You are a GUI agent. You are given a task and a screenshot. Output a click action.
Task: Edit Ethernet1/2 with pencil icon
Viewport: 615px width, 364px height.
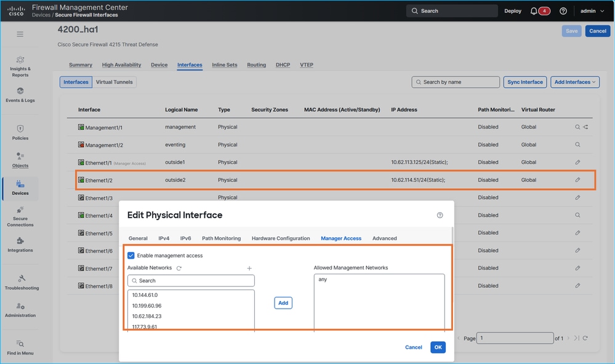click(577, 180)
